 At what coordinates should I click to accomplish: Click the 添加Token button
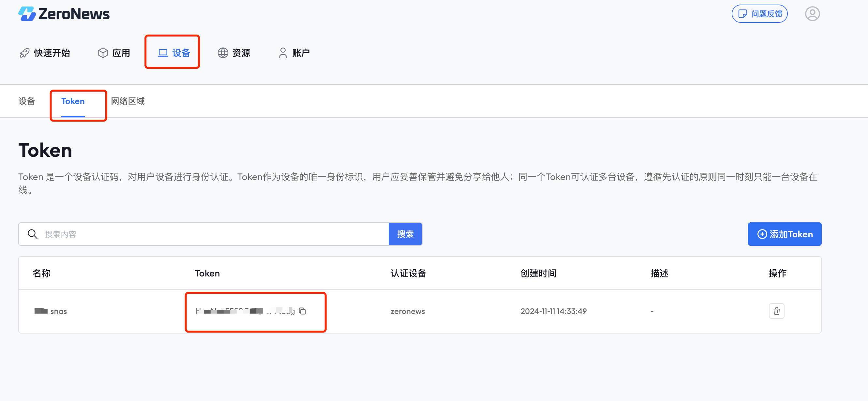[x=785, y=234]
